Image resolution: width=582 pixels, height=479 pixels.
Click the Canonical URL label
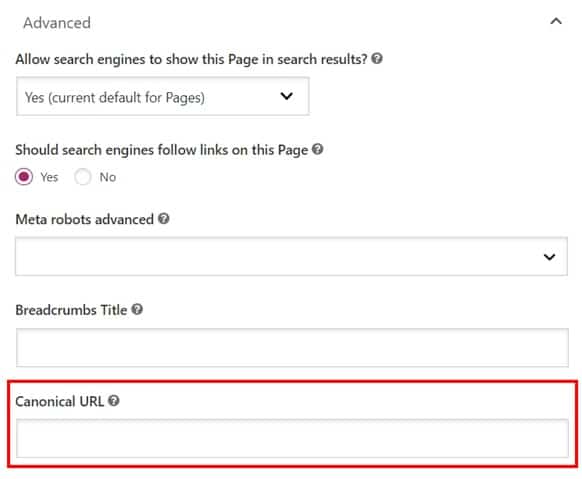click(x=59, y=401)
